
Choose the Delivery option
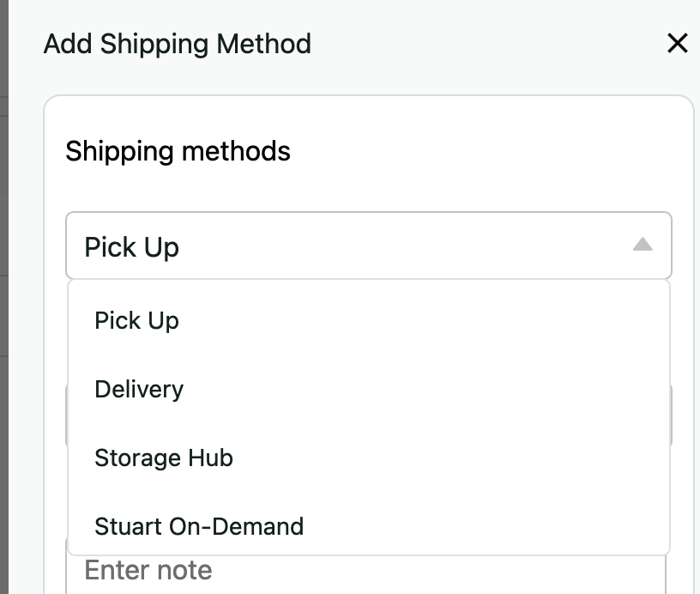tap(139, 390)
